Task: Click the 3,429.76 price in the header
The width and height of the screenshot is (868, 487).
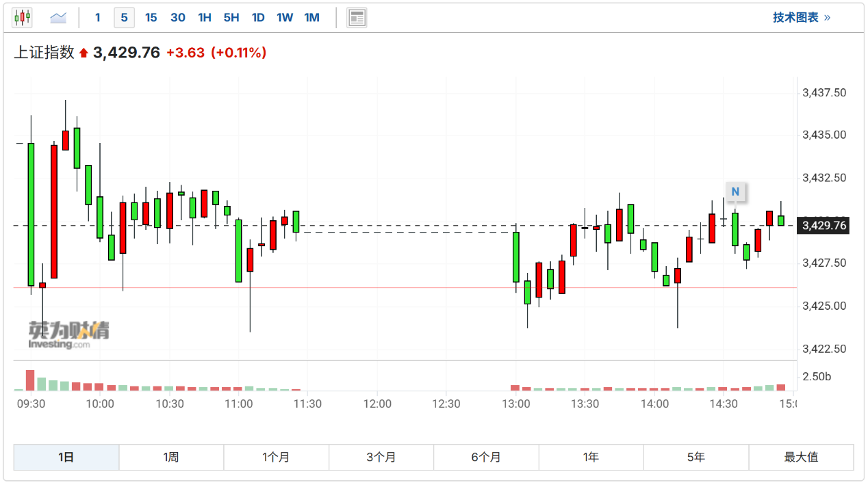Action: coord(127,53)
